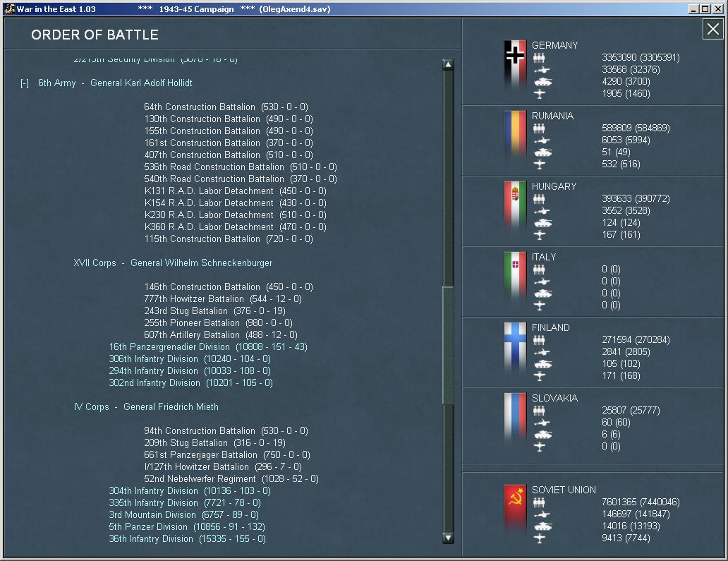The width and height of the screenshot is (728, 561).
Task: Click the 607th Artillery Battalion row
Action: point(221,335)
